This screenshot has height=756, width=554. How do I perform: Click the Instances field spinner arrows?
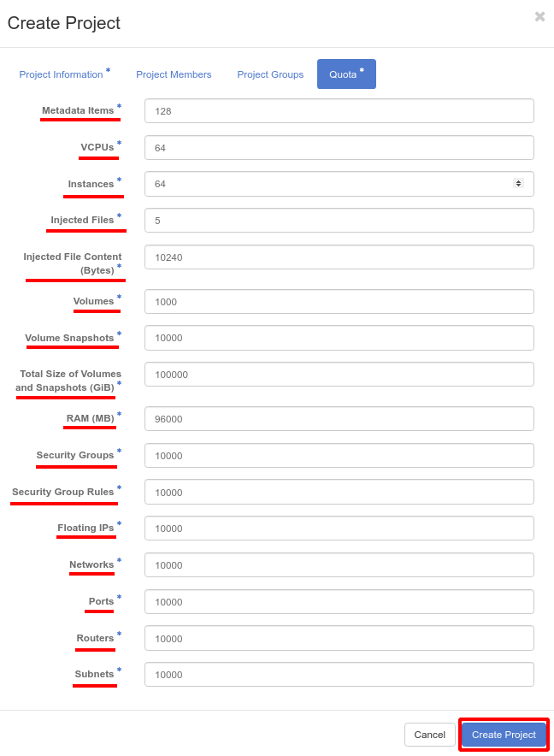pyautogui.click(x=518, y=184)
